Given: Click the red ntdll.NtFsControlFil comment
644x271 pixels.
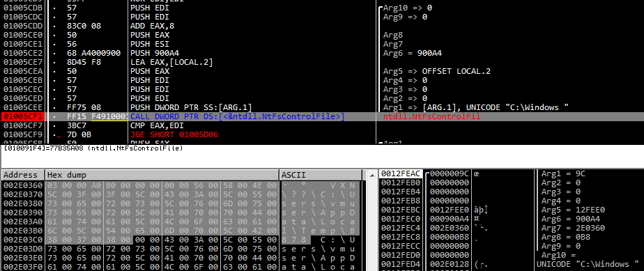Looking at the screenshot, I should [x=431, y=116].
